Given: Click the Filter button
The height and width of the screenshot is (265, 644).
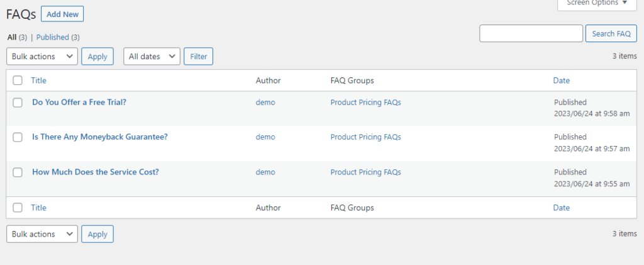Looking at the screenshot, I should point(198,56).
